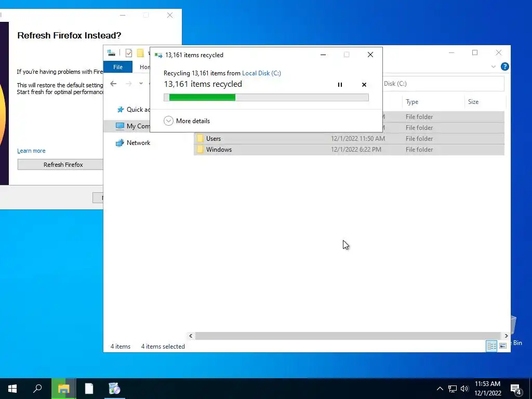Screen dimensions: 532x399
Task: Open Learn more link in Firefox dialog
Action: coord(31,151)
